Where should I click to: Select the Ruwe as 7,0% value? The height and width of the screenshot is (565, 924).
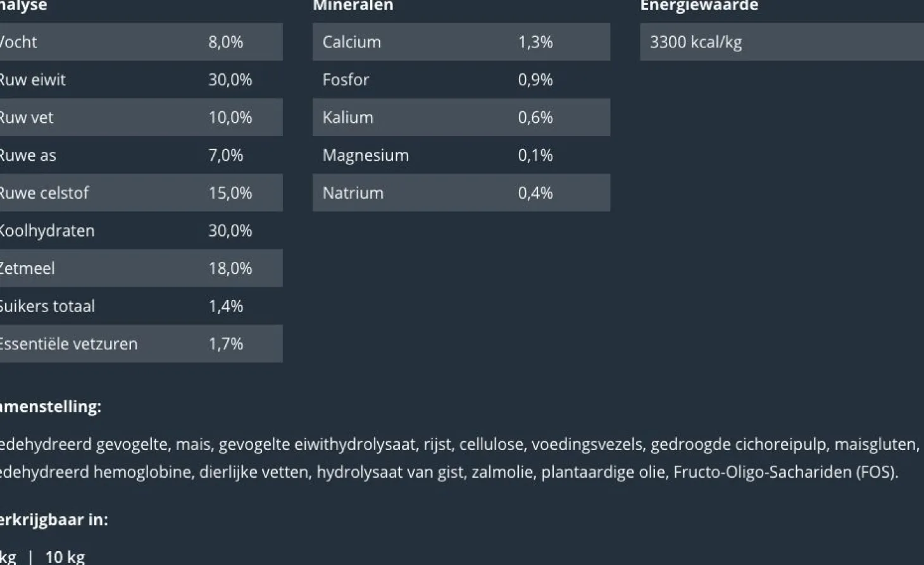tap(225, 155)
